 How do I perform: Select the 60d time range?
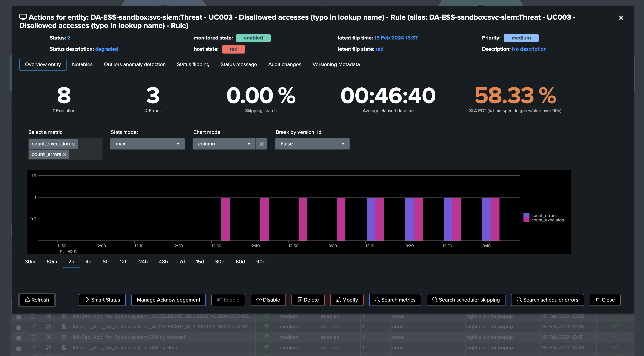[240, 262]
